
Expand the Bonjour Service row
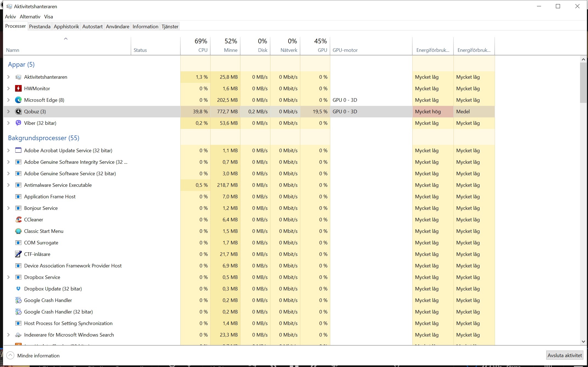pyautogui.click(x=9, y=208)
